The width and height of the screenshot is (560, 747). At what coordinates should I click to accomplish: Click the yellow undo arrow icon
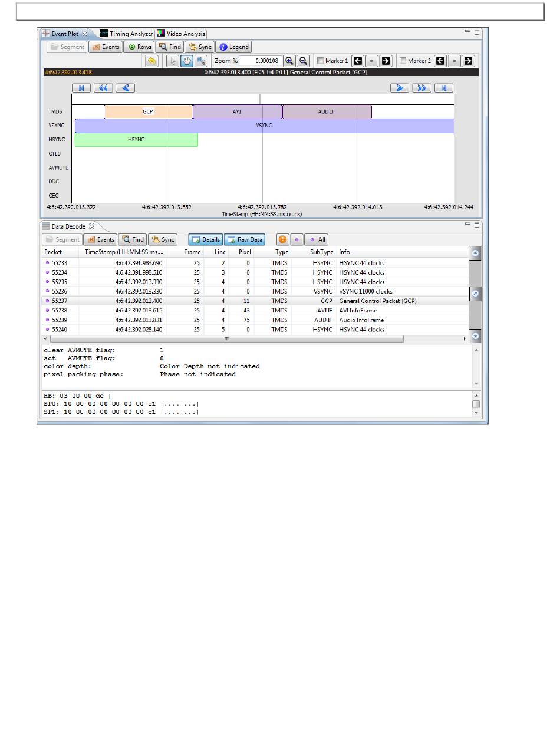click(x=151, y=61)
